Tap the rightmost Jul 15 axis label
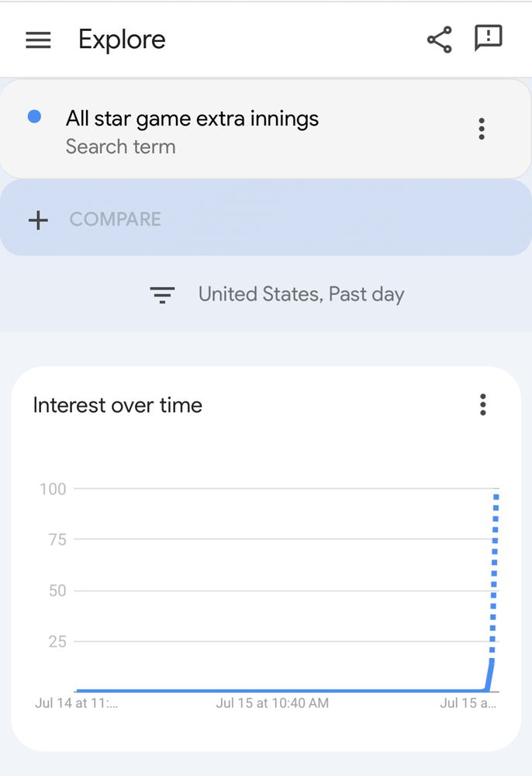This screenshot has width=532, height=776. click(x=468, y=703)
